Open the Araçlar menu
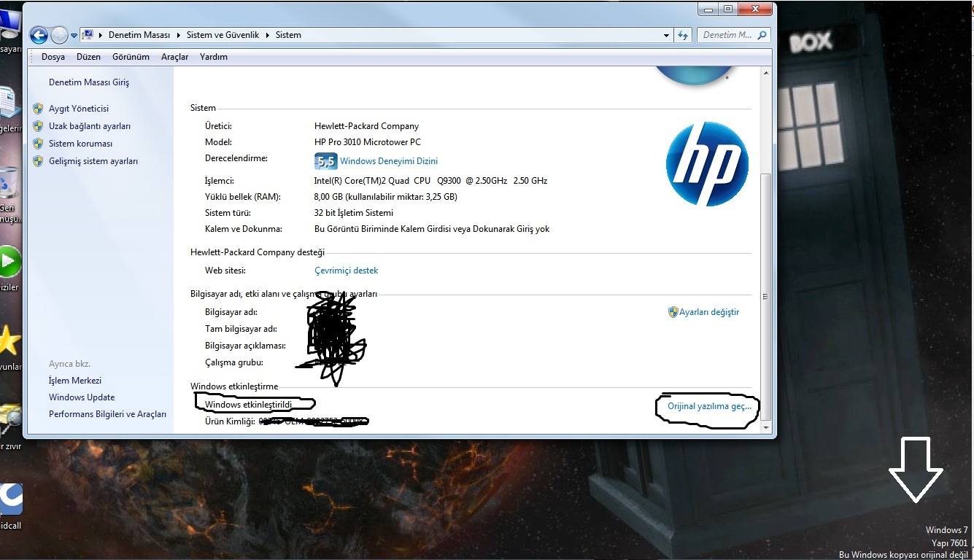The height and width of the screenshot is (560, 974). (175, 57)
